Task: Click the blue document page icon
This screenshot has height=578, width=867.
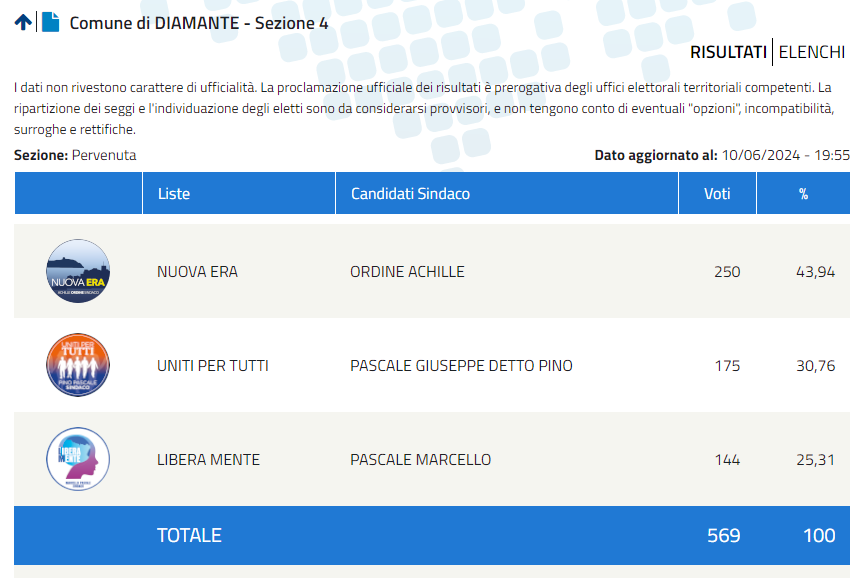Action: [x=50, y=22]
